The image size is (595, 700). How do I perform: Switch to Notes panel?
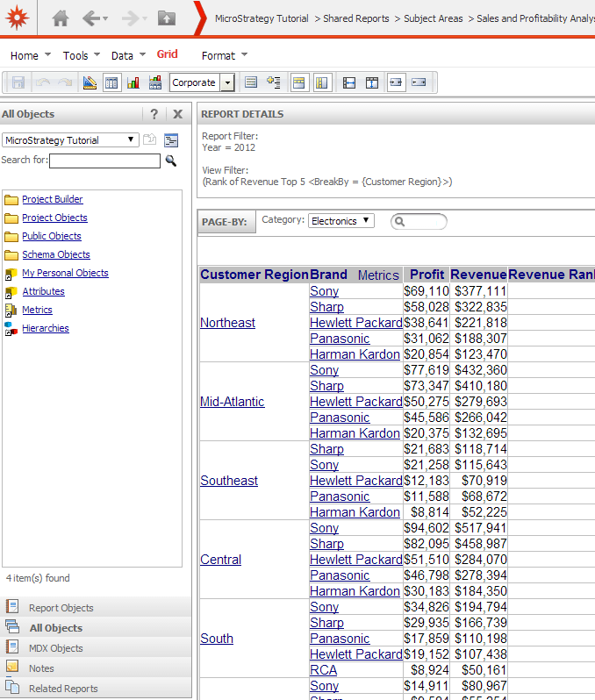(41, 668)
